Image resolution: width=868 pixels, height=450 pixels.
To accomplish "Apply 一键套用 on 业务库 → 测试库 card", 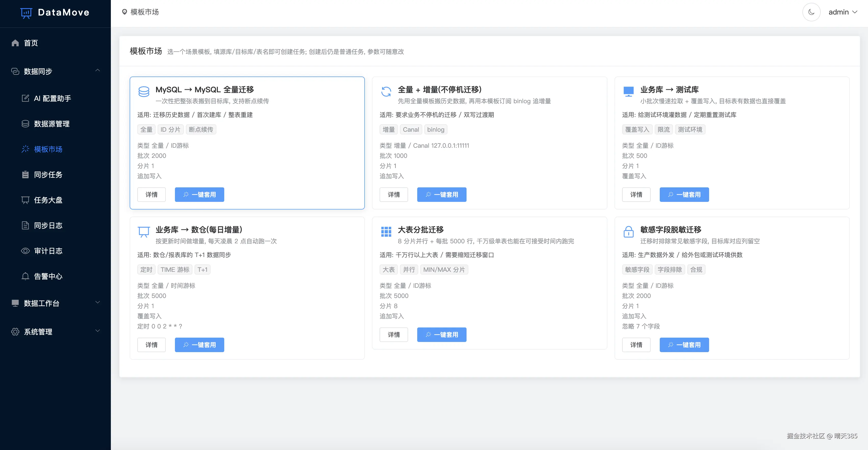I will tap(684, 195).
